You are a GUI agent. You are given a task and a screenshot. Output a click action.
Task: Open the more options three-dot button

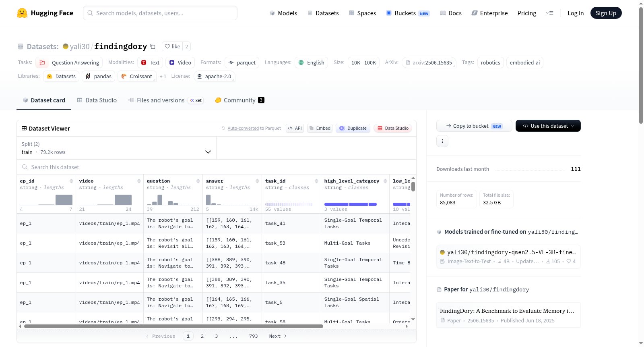(x=442, y=141)
